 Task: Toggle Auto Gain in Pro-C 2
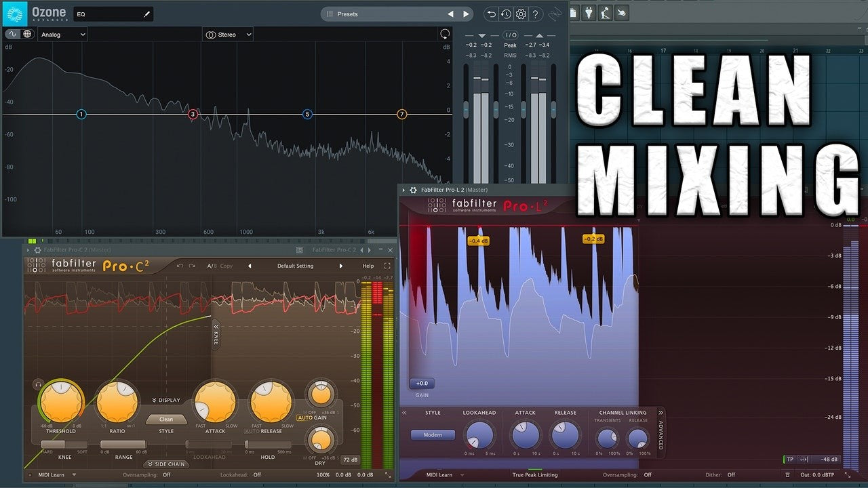(312, 418)
